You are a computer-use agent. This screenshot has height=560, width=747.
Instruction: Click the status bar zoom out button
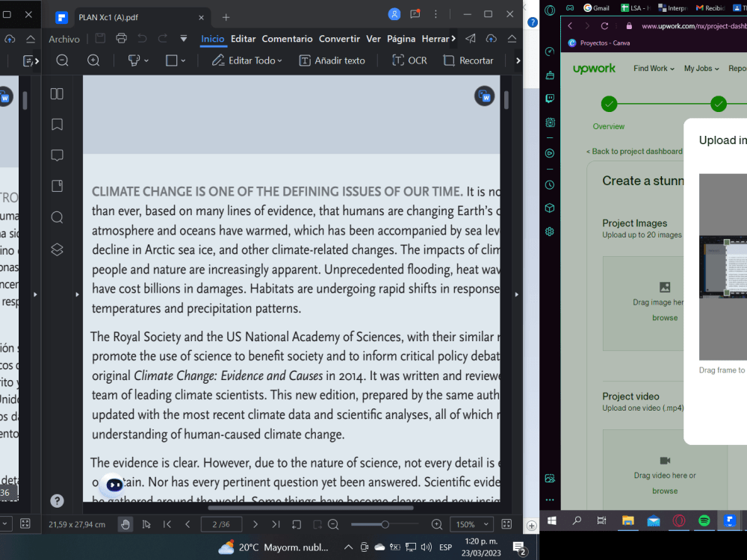click(x=333, y=524)
